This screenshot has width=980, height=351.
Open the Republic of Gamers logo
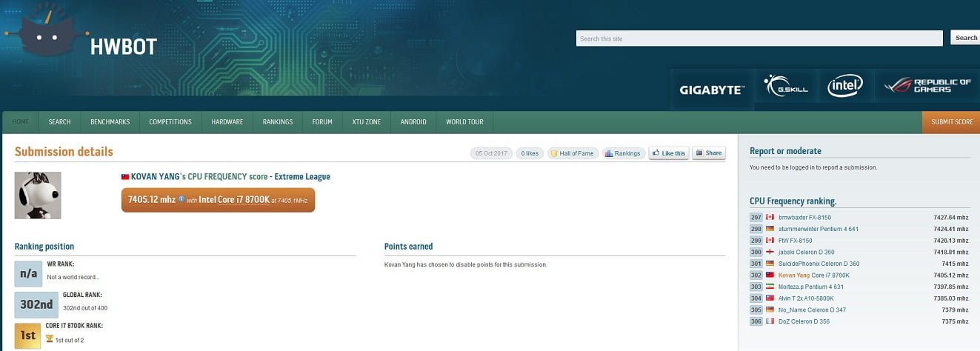click(928, 86)
